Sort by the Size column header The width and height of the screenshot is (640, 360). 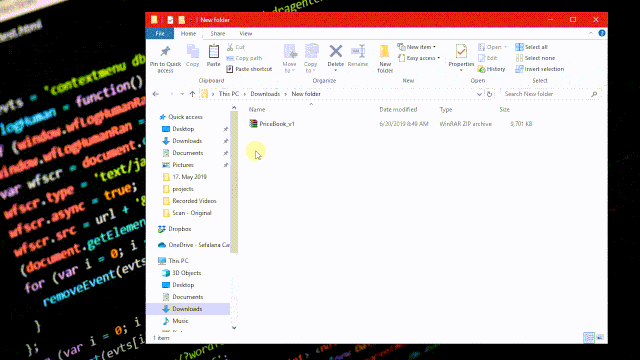tap(504, 109)
